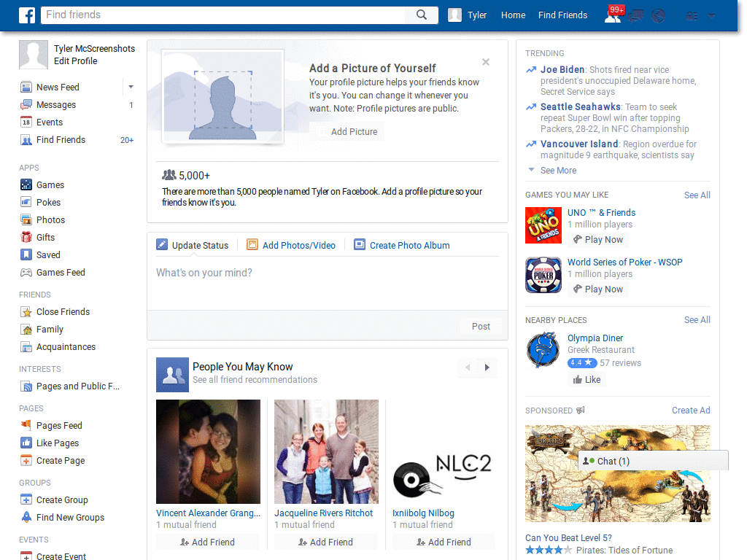Click the Events calendar icon
747x560 pixels.
[26, 122]
